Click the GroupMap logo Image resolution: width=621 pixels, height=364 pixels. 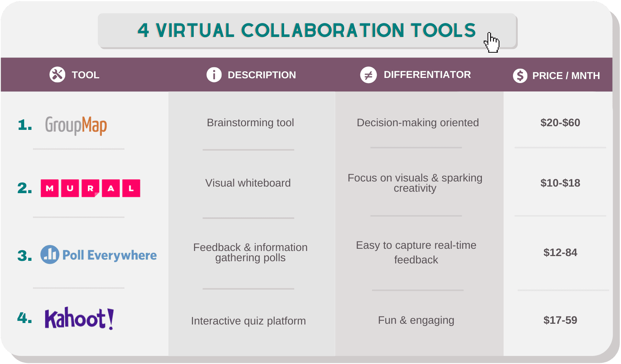coord(76,125)
